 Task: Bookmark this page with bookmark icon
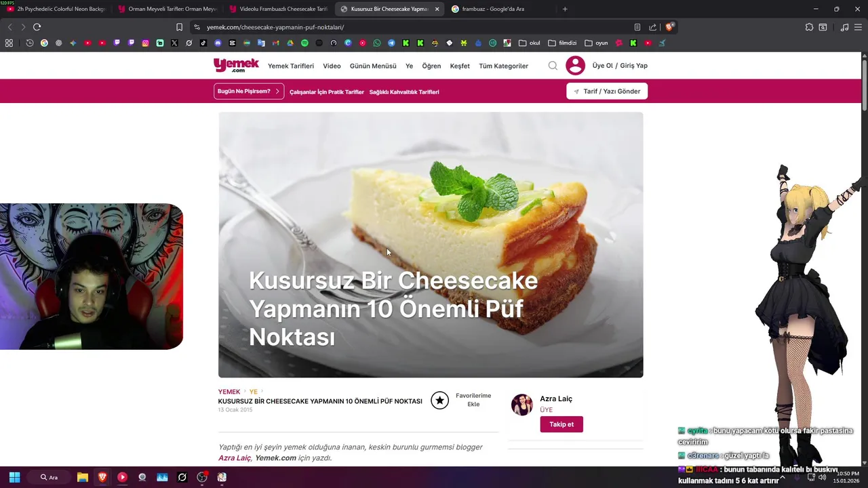[179, 27]
